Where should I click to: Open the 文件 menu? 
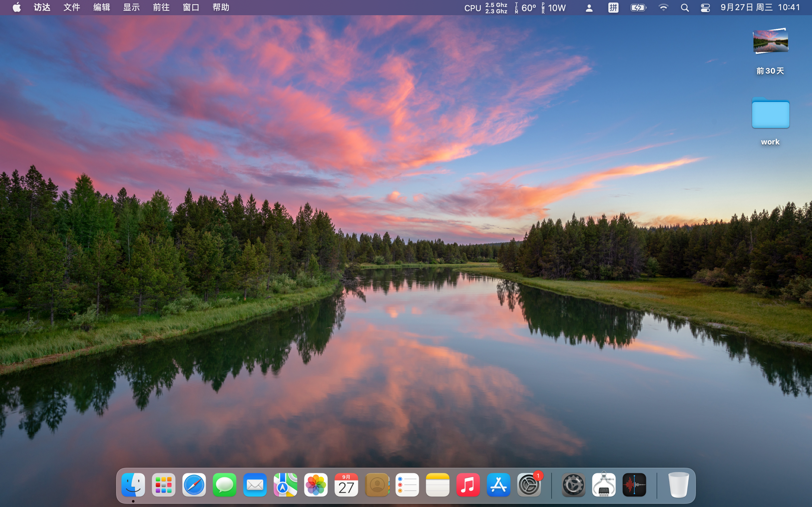pyautogui.click(x=71, y=7)
